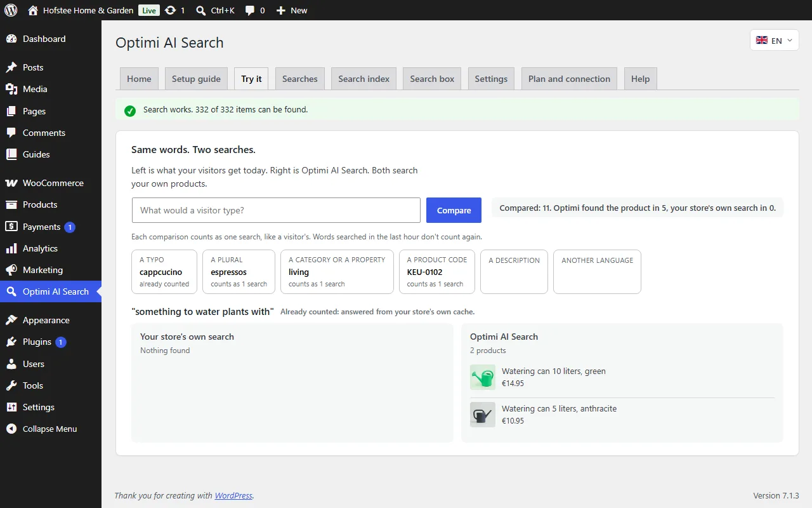The image size is (812, 508).
Task: Open the EN language dropdown
Action: [775, 40]
